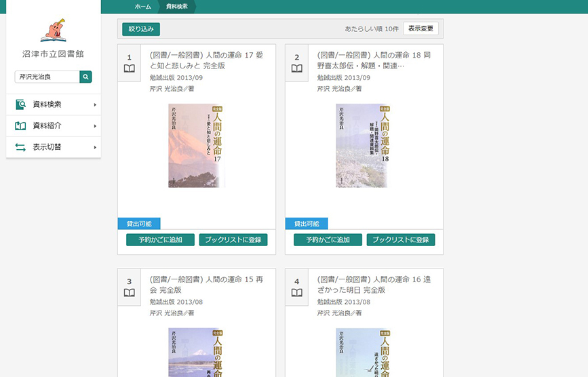Click cover image of 人間の運命 18

tap(363, 146)
